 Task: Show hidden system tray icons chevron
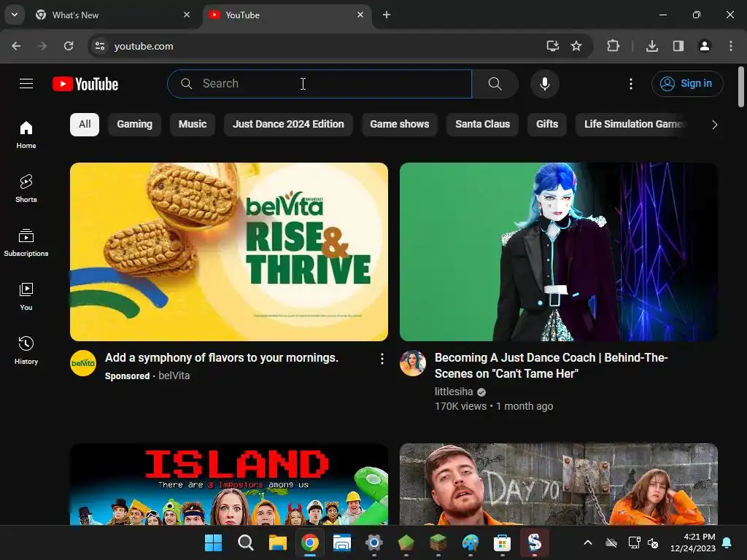pyautogui.click(x=588, y=542)
